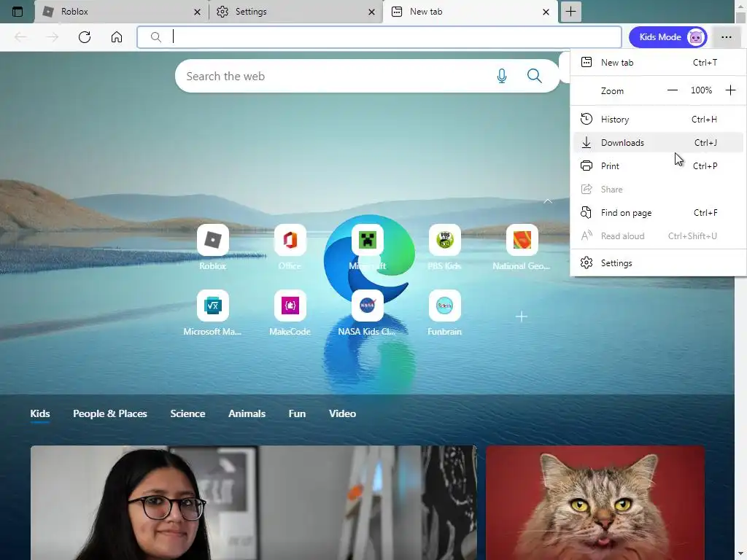Click the 100% zoom level value
This screenshot has height=560, width=747.
[x=701, y=90]
